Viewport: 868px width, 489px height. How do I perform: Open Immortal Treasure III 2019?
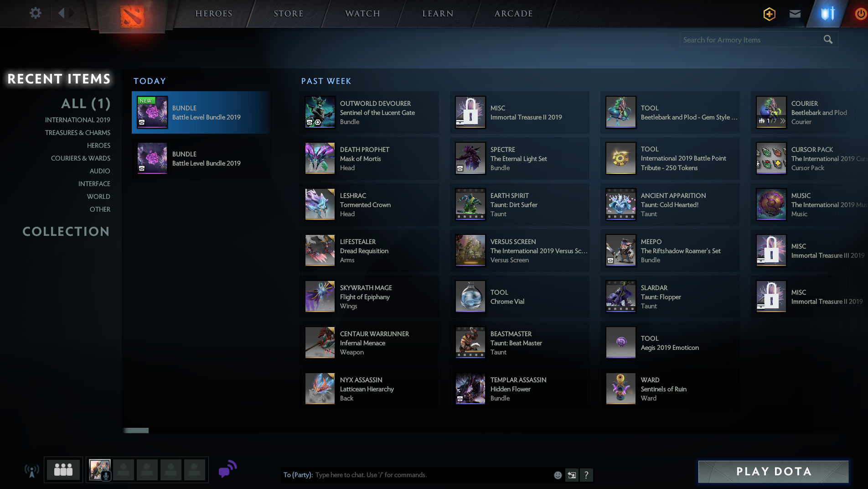coord(810,250)
